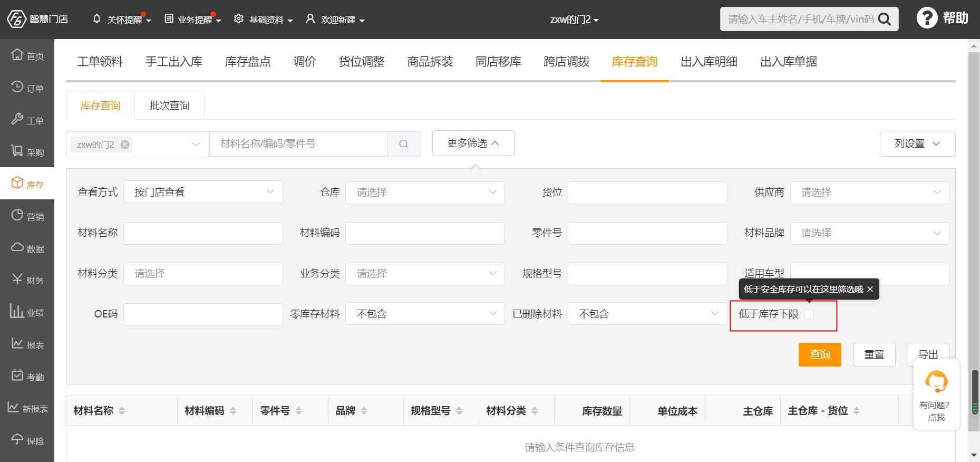Click the orange 查询 button

coord(820,354)
